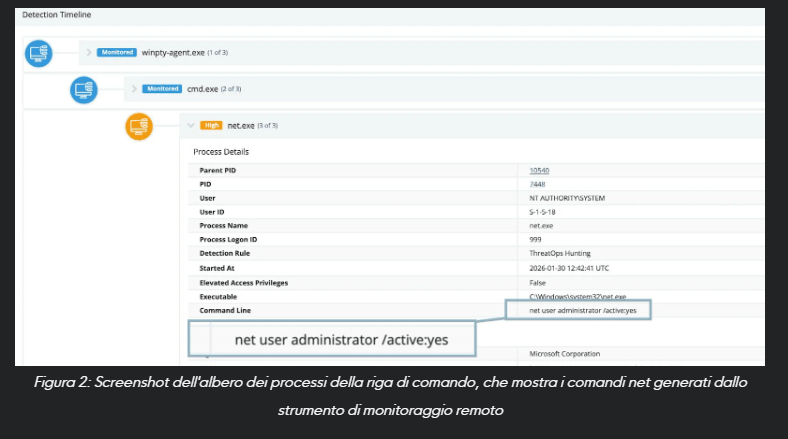
Task: Collapse the net.exe process details
Action: tap(190, 126)
